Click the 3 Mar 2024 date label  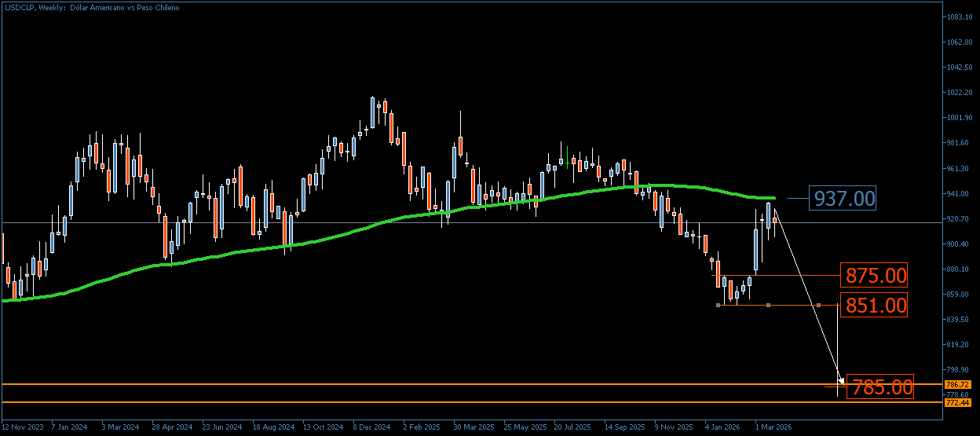120,428
